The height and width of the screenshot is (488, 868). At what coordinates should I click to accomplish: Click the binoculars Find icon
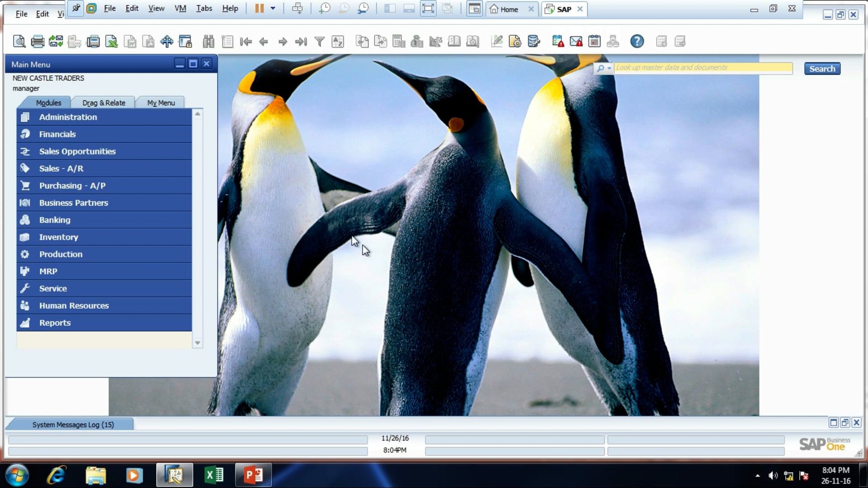(x=208, y=42)
